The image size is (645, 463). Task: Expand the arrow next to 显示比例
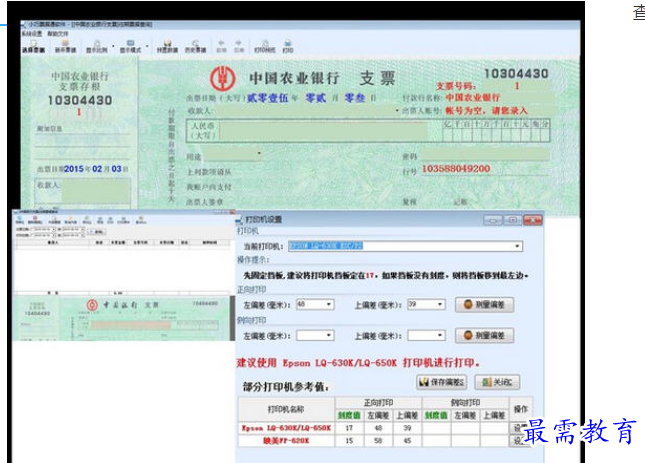113,46
